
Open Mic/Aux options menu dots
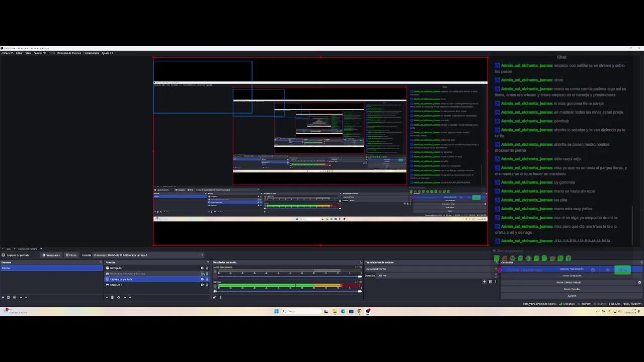[215, 286]
